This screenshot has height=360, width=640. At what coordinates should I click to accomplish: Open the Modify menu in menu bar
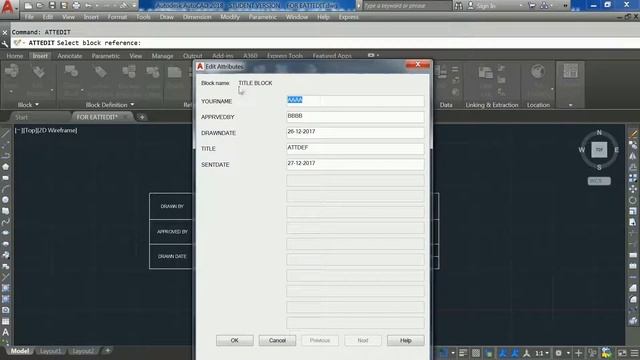coord(230,17)
